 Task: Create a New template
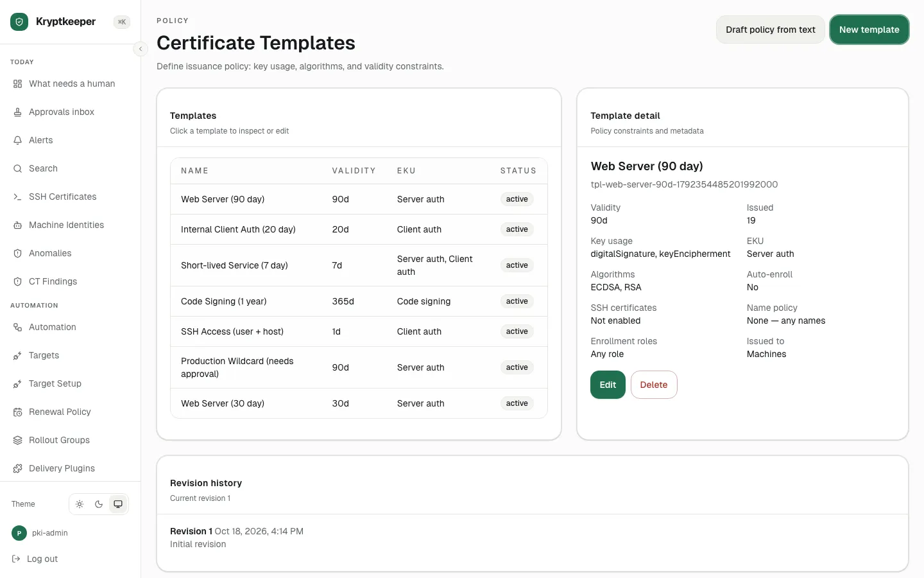pos(869,30)
